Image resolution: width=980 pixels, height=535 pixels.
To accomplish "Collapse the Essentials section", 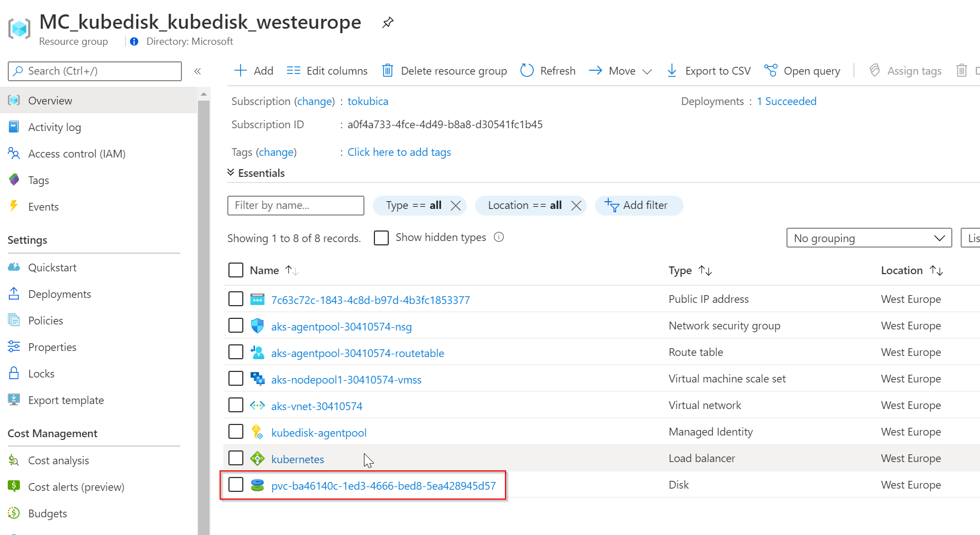I will pyautogui.click(x=231, y=173).
